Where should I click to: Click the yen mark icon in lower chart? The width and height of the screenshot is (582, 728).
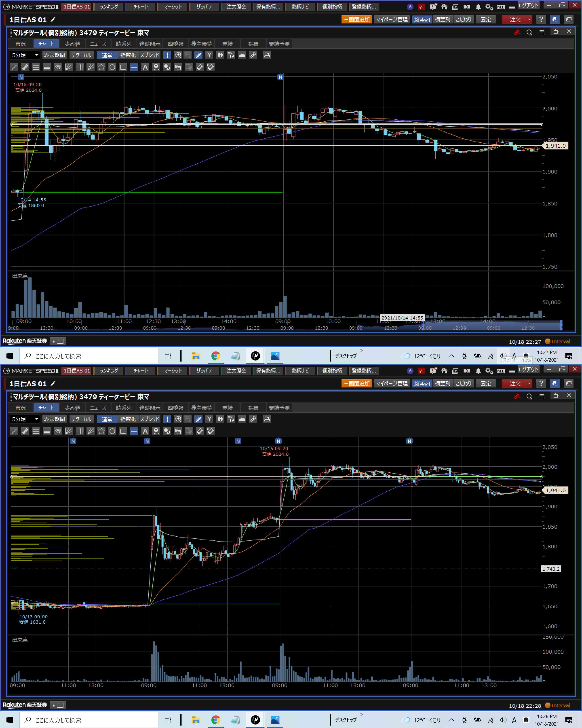pos(209,419)
